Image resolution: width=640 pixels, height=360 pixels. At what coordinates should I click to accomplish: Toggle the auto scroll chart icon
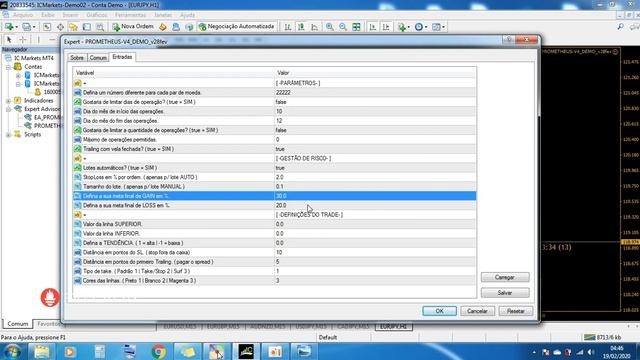pos(373,27)
